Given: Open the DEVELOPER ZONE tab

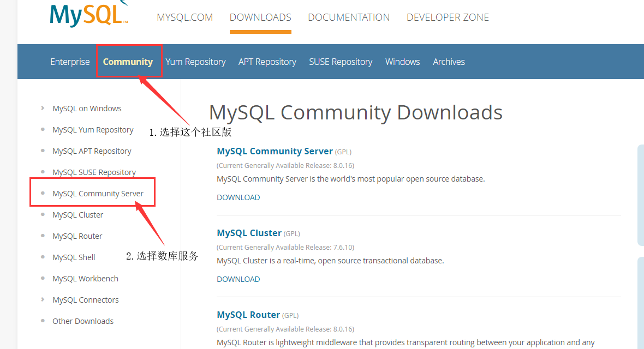Looking at the screenshot, I should [448, 17].
